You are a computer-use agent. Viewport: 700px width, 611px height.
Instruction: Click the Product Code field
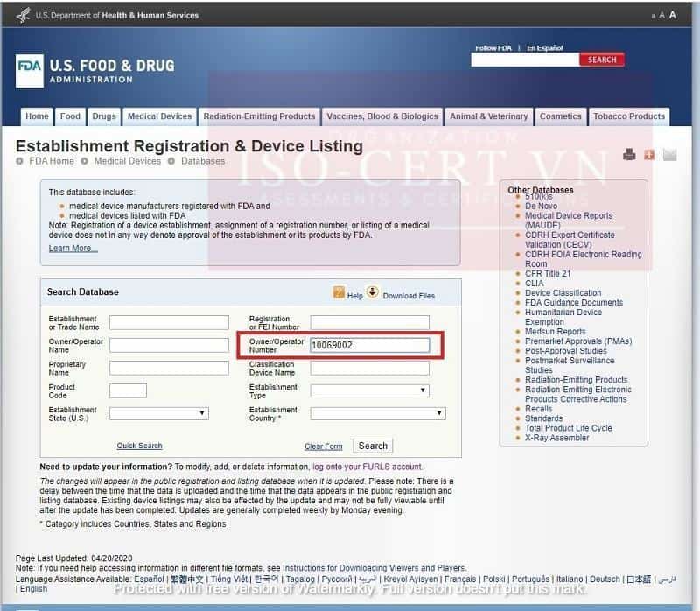[128, 390]
